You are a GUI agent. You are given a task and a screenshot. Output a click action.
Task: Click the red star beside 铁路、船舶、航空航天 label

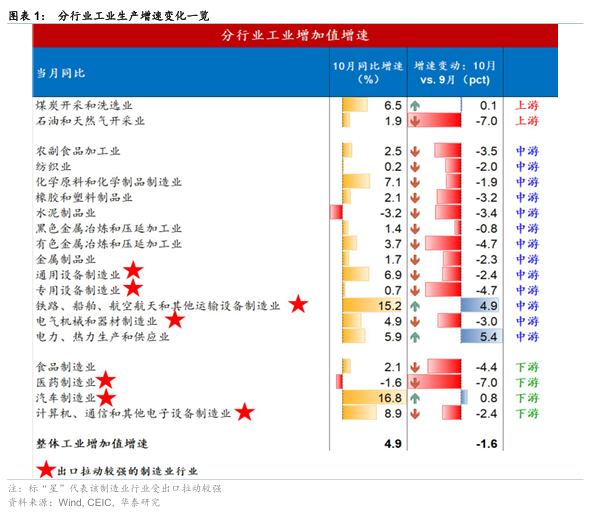coord(298,304)
